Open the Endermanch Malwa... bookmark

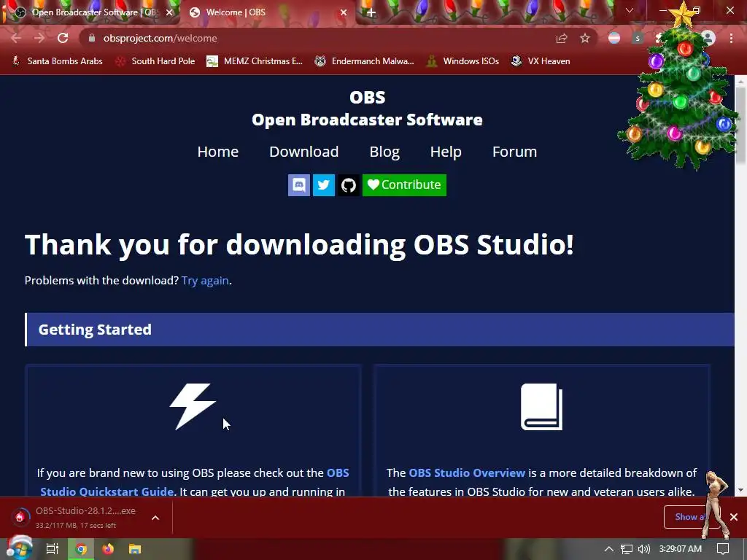365,61
